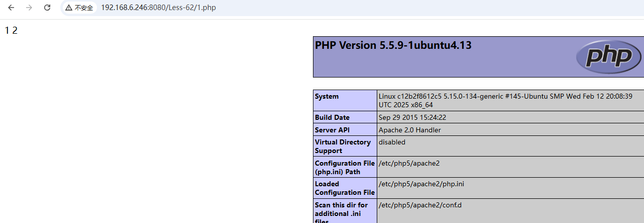
Task: Click the browser forward arrow
Action: pyautogui.click(x=29, y=8)
